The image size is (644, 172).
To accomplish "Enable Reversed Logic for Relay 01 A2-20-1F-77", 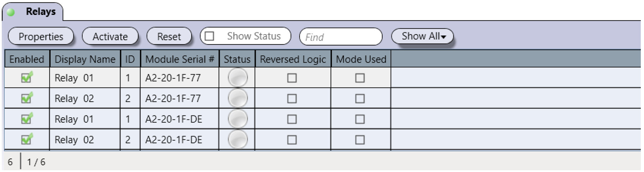I will 292,78.
